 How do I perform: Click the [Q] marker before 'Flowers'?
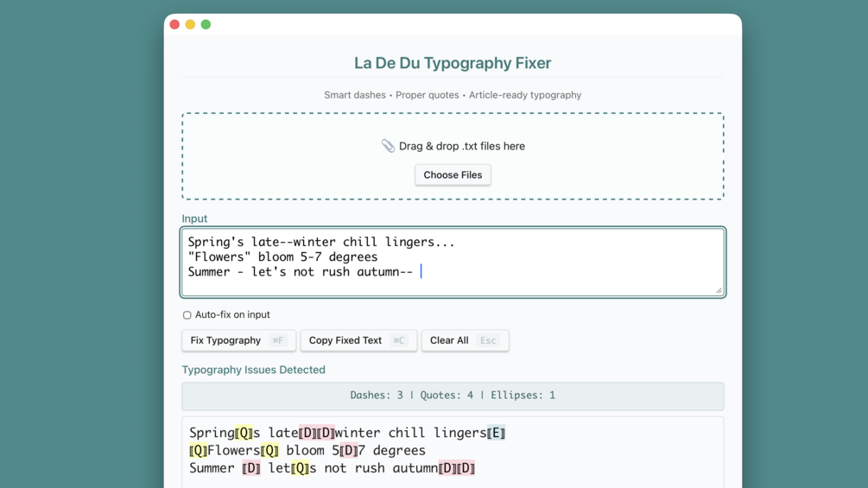click(198, 450)
